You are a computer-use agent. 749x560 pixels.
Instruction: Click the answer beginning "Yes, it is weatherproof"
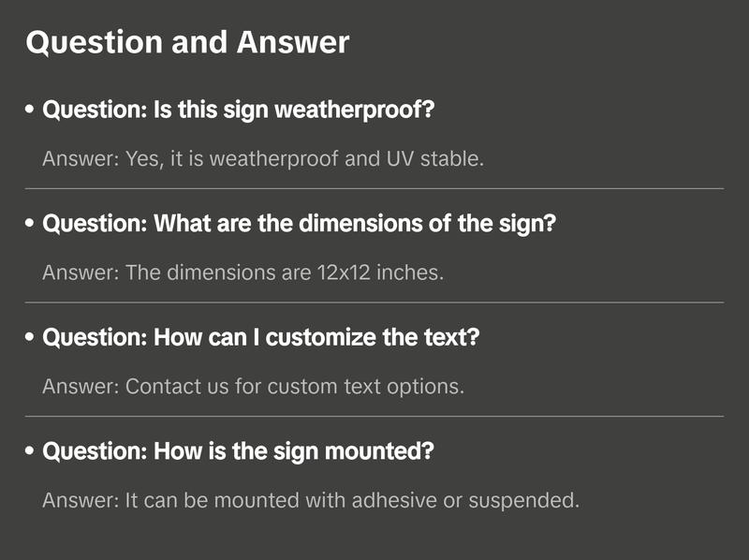click(263, 158)
